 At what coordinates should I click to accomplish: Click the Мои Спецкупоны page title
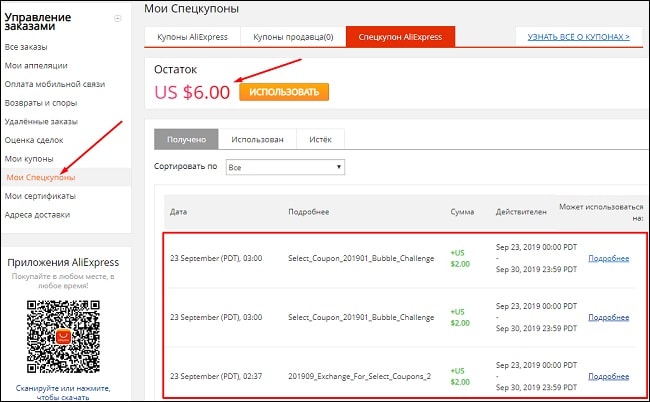click(192, 8)
